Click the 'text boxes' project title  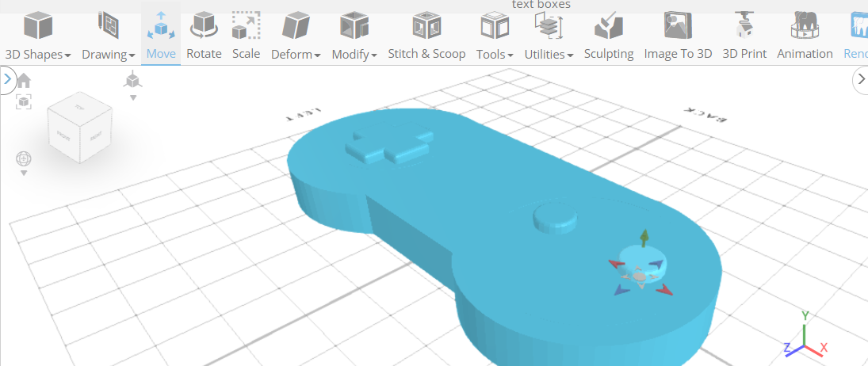(x=541, y=5)
